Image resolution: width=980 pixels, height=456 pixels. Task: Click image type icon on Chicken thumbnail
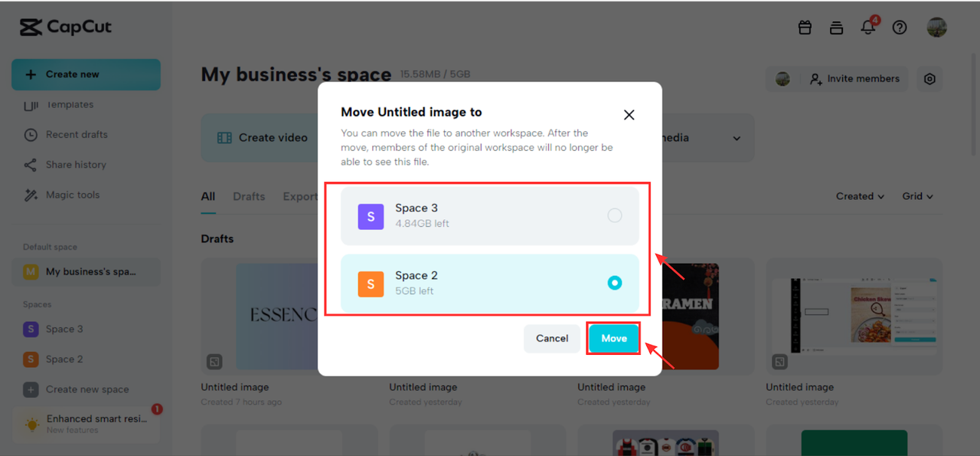[x=779, y=361]
